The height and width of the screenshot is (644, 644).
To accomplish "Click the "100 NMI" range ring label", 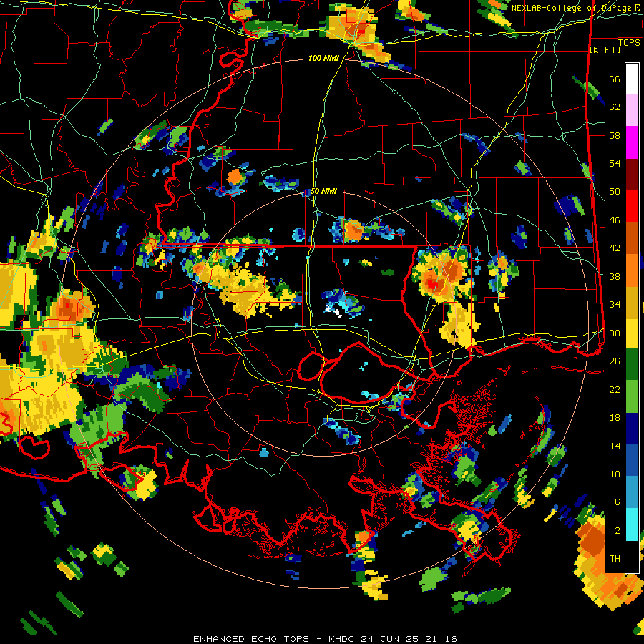I will point(323,59).
